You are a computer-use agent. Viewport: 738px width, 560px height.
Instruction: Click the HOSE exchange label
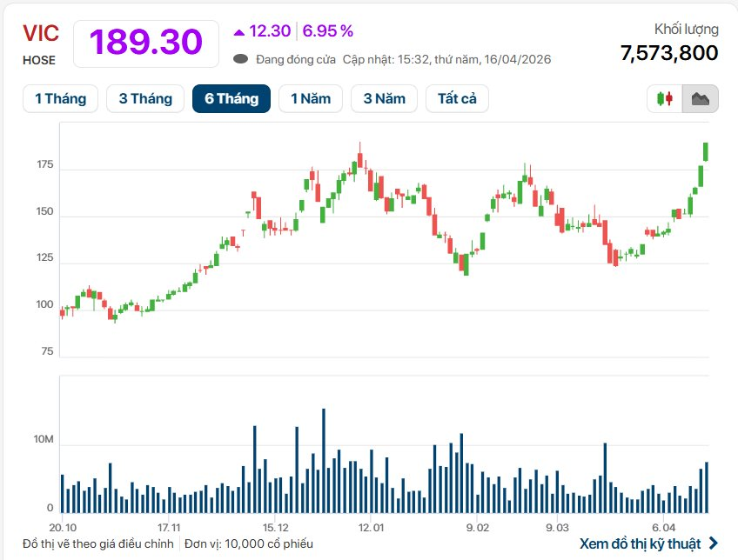pos(39,60)
